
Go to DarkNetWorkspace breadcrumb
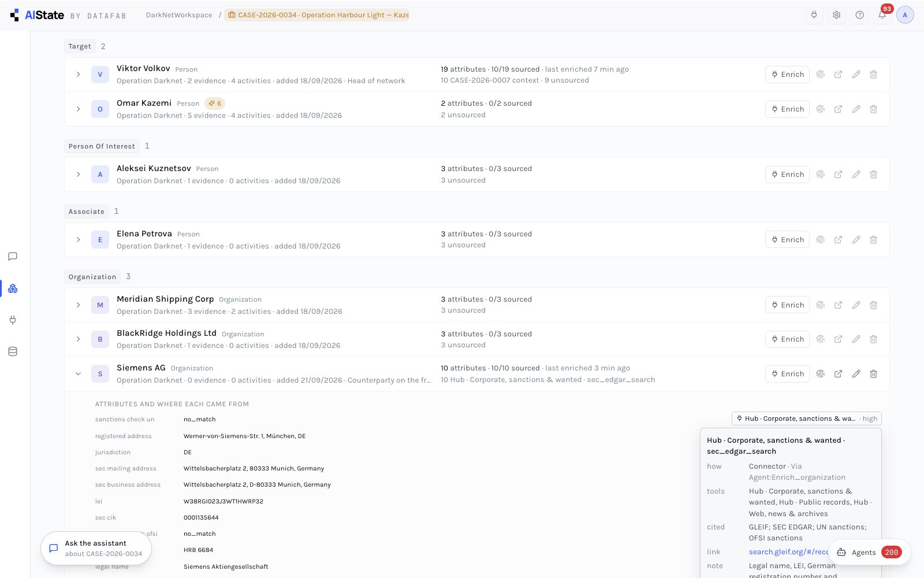point(179,15)
